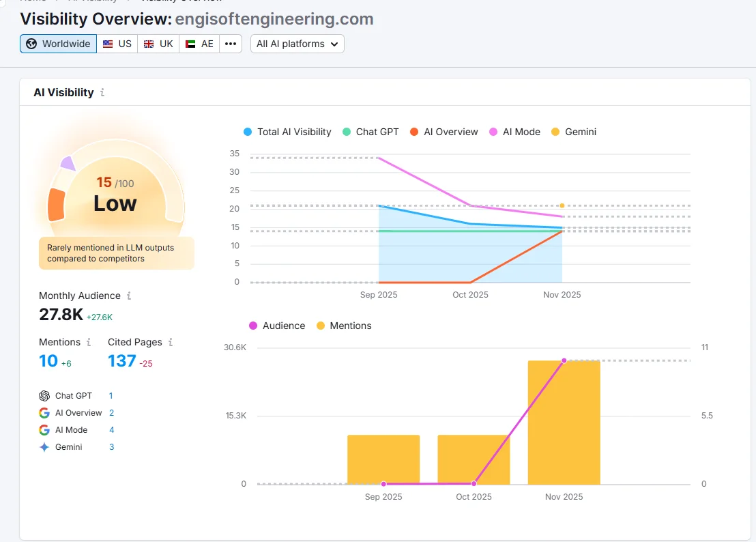Click the engisoftengineering.com domain title
The width and height of the screenshot is (756, 542).
pyautogui.click(x=274, y=19)
